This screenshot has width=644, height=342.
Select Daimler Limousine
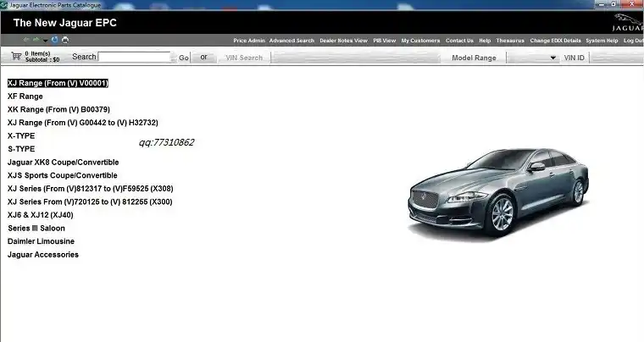coord(41,241)
